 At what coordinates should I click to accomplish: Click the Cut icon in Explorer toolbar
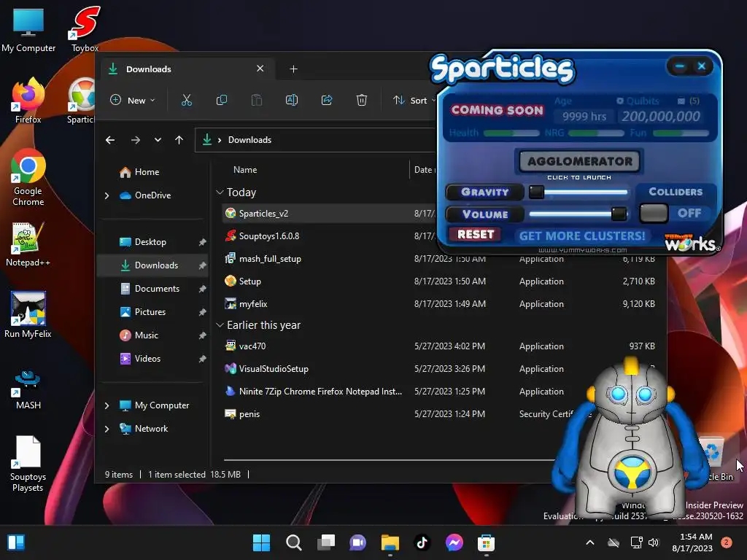(186, 100)
